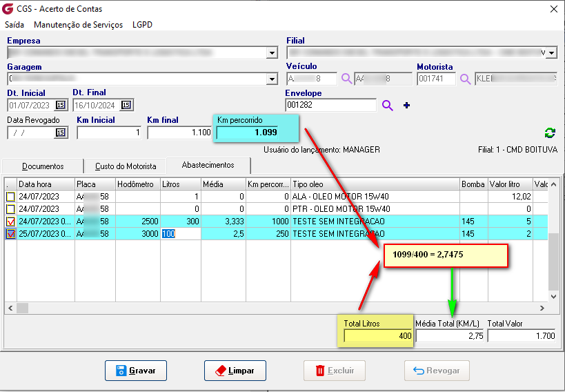
Task: Click the Data Revogado date field
Action: pos(31,133)
